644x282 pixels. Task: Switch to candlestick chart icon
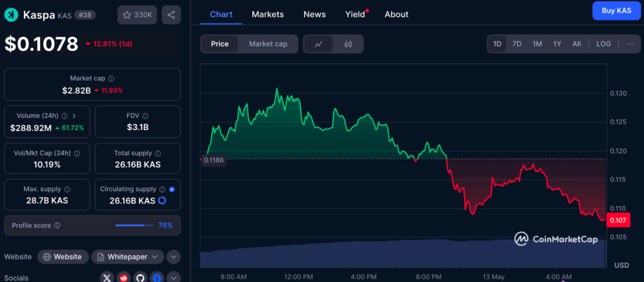[x=348, y=44]
